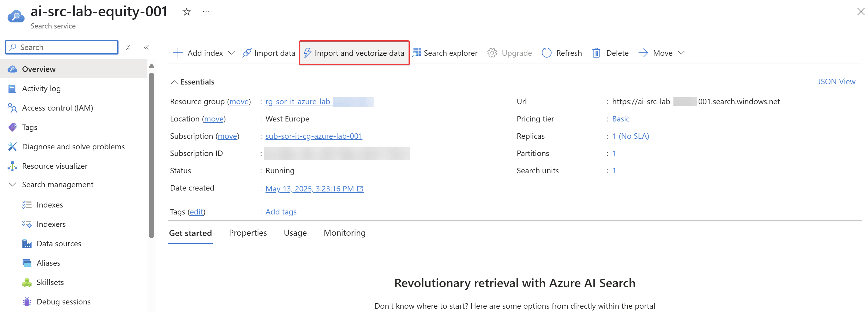
Task: Launch Import and vectorize data wizard
Action: click(354, 53)
